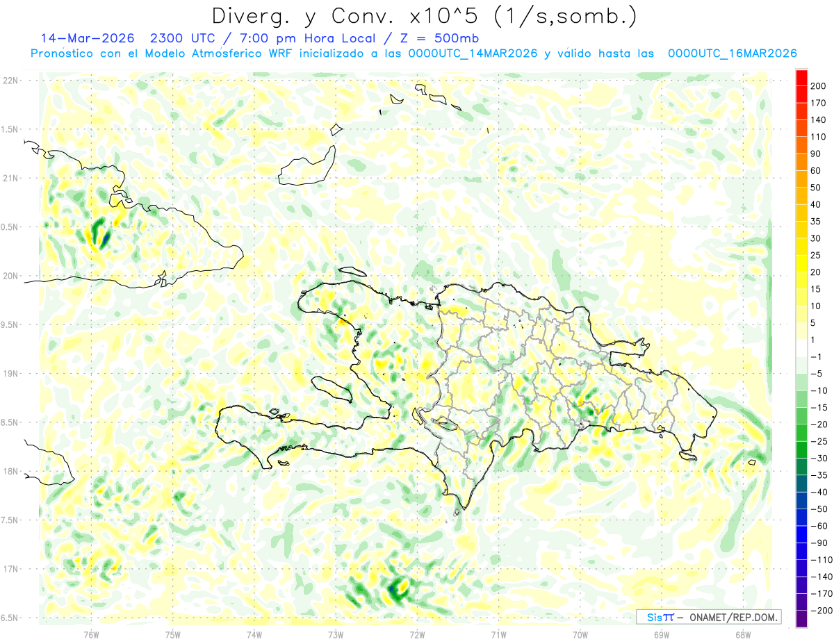
Task: Click colorbar label '-170'
Action: point(821,594)
